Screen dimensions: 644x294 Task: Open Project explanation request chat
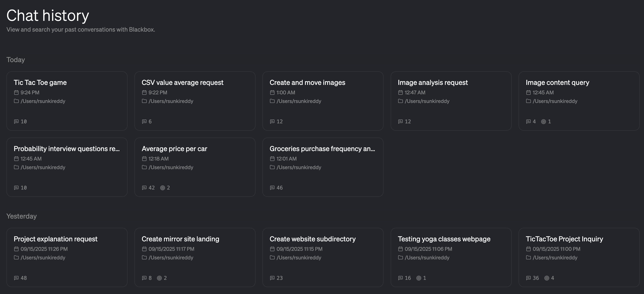[67, 257]
